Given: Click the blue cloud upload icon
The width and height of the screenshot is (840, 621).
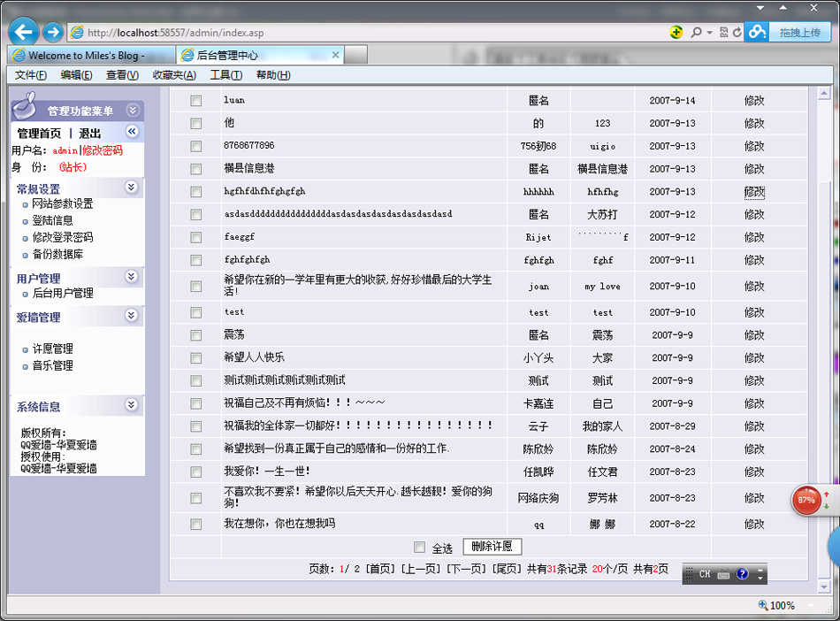Looking at the screenshot, I should [x=756, y=32].
